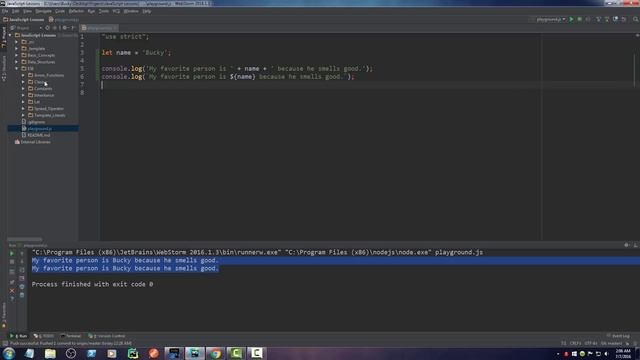The height and width of the screenshot is (360, 640).
Task: Click the stop button in the Run panel
Action: click(x=12, y=262)
